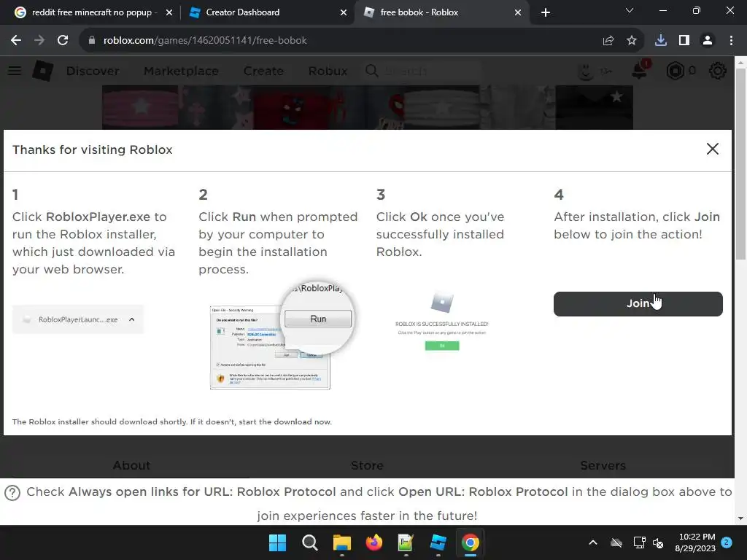Open Create in Roblox nav
Viewport: 747px width, 560px height.
coord(263,71)
